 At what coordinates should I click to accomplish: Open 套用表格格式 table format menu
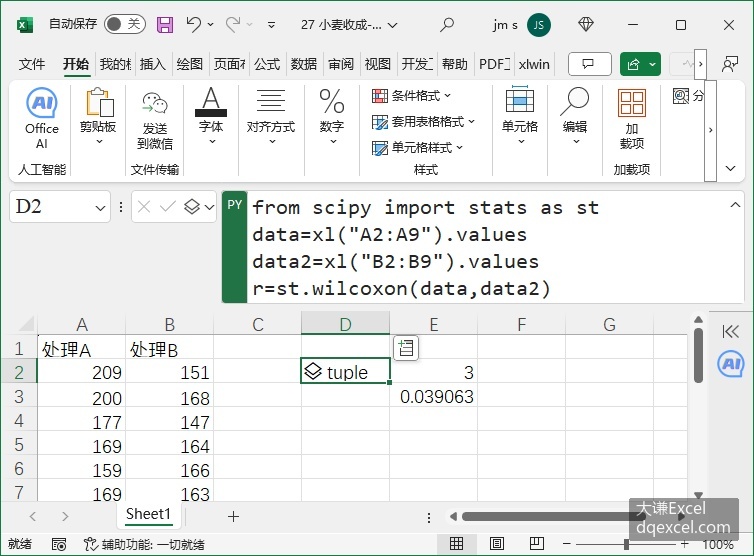click(423, 122)
